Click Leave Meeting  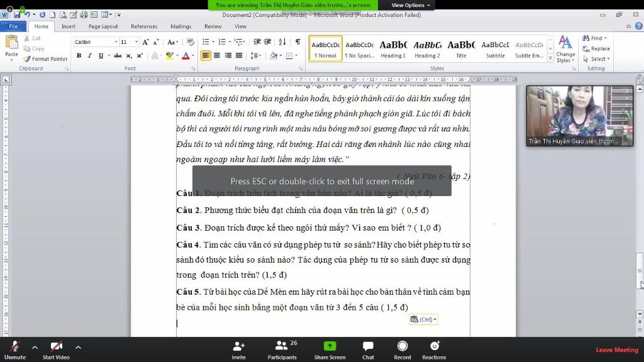617,349
